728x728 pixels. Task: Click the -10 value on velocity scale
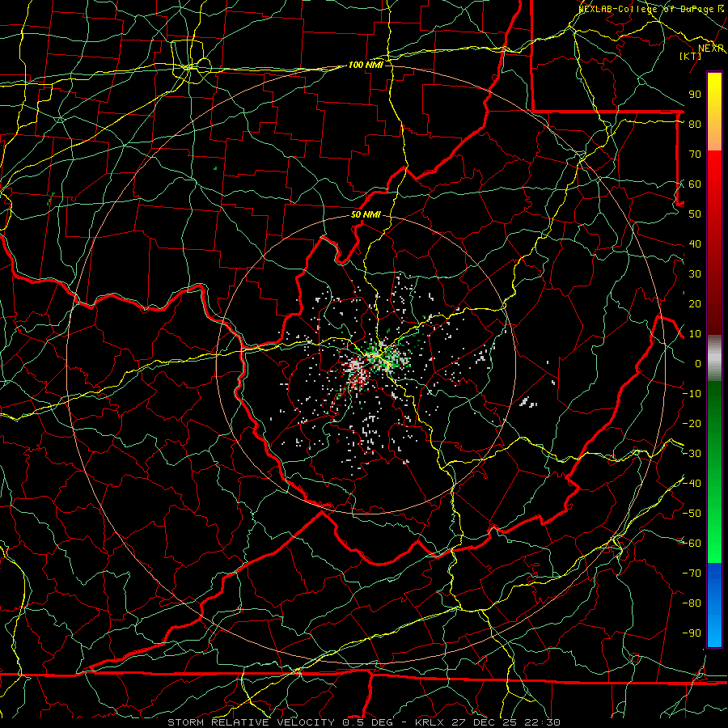coord(692,394)
